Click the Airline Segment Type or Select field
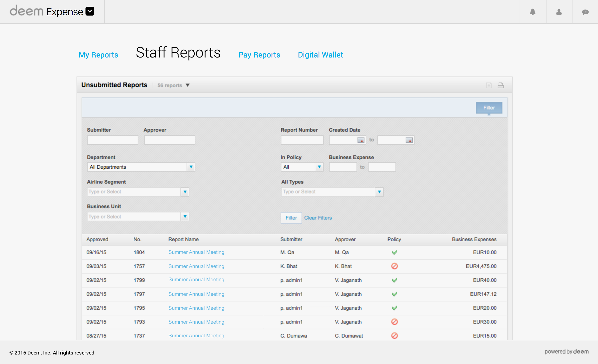The height and width of the screenshot is (364, 598). [x=134, y=192]
